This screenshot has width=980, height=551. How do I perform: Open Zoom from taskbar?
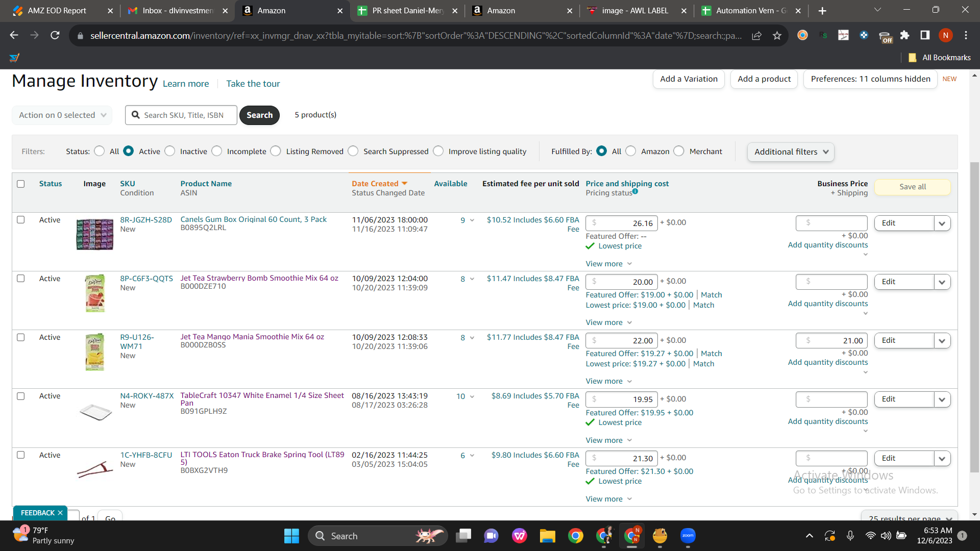click(688, 536)
